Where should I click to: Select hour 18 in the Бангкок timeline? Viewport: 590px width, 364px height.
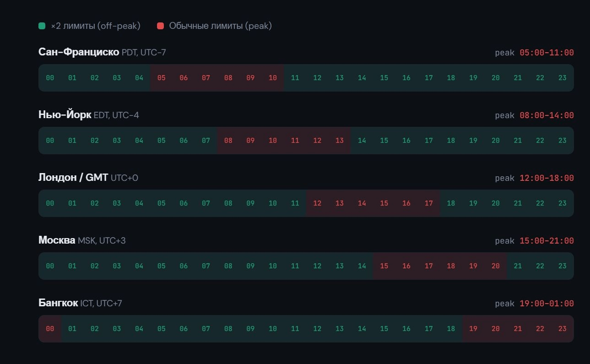coord(451,329)
